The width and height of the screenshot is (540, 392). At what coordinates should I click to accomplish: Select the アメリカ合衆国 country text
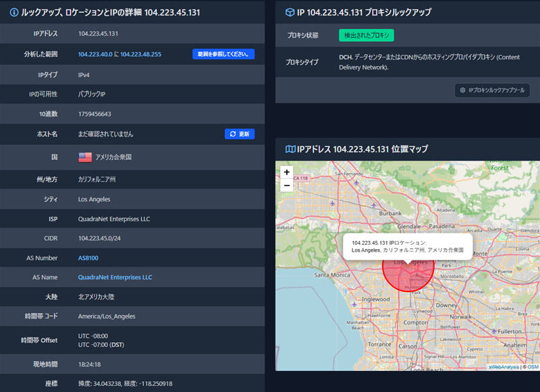coord(113,157)
